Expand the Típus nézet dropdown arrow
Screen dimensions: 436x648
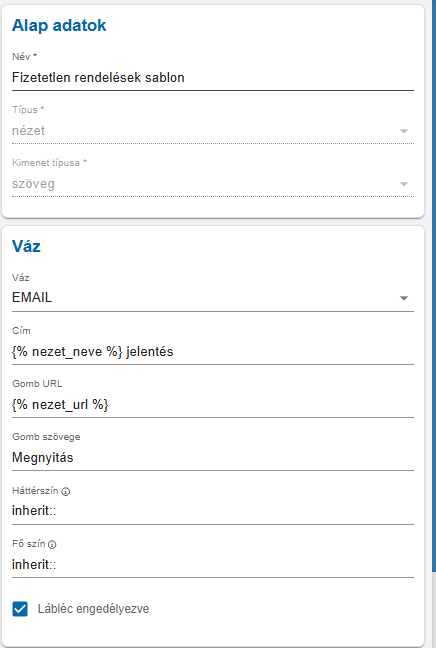pyautogui.click(x=404, y=131)
